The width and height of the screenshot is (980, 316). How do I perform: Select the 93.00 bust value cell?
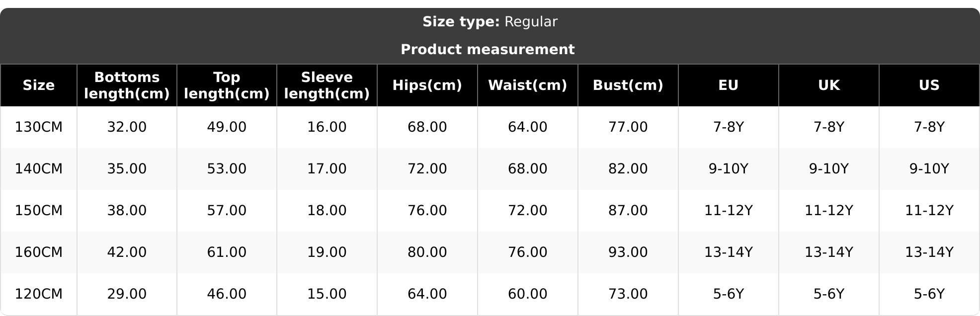click(x=628, y=252)
